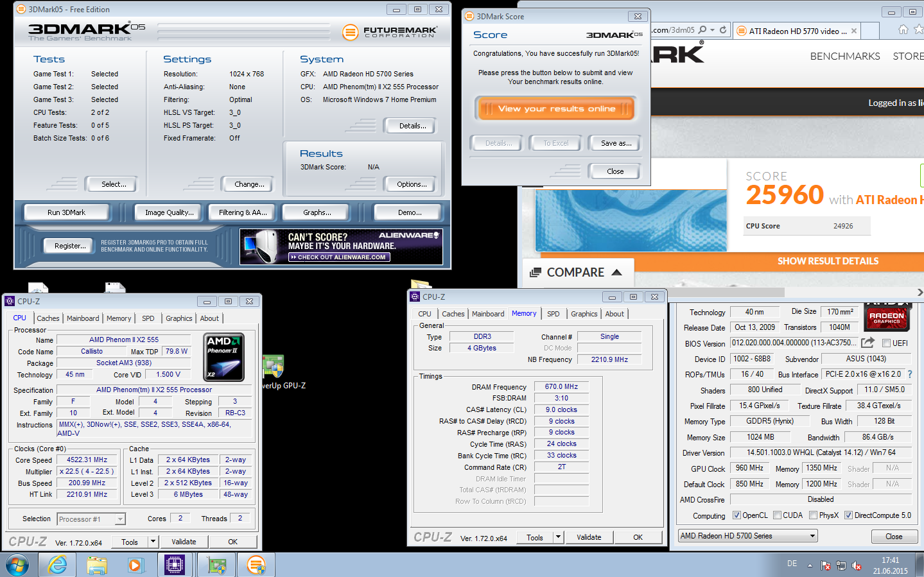Switch to 3DMark05 using its orange taskbar icon

pyautogui.click(x=256, y=565)
